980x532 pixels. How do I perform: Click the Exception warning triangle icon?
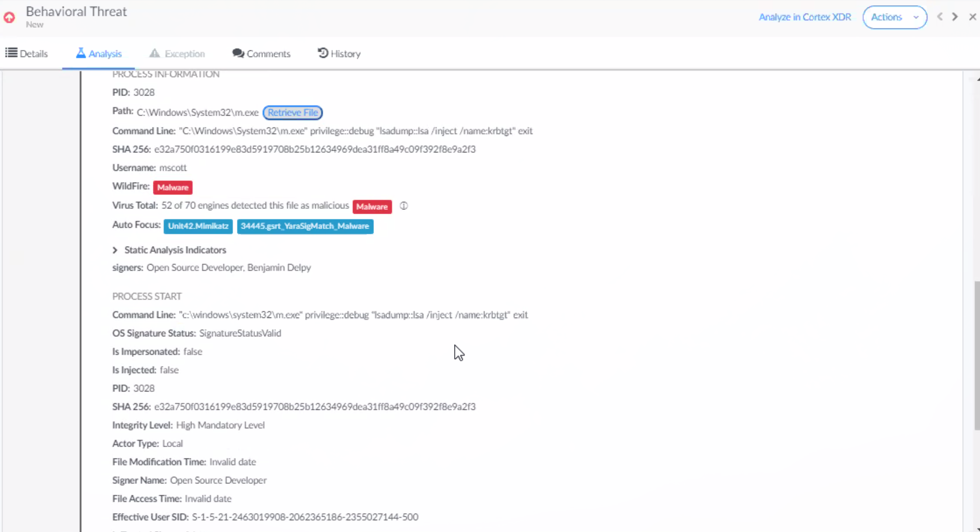pos(154,53)
